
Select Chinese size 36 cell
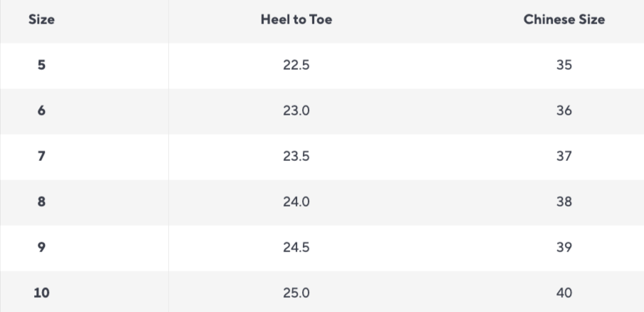563,111
